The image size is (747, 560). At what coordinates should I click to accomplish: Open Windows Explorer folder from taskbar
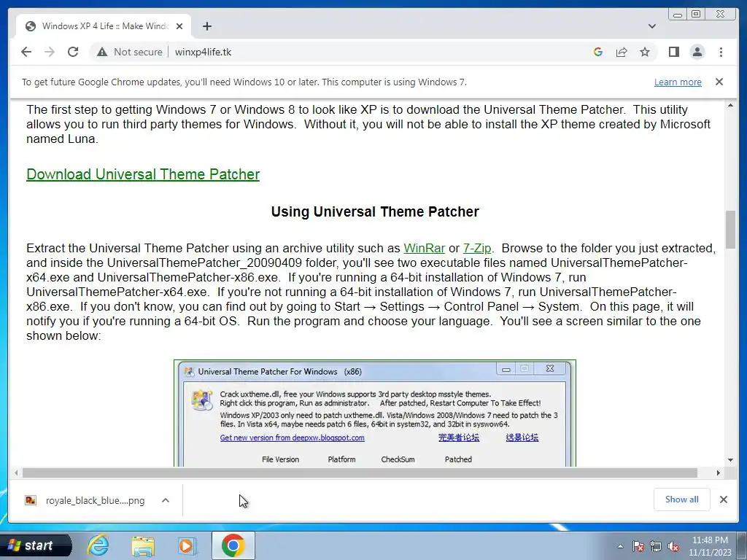click(x=143, y=545)
